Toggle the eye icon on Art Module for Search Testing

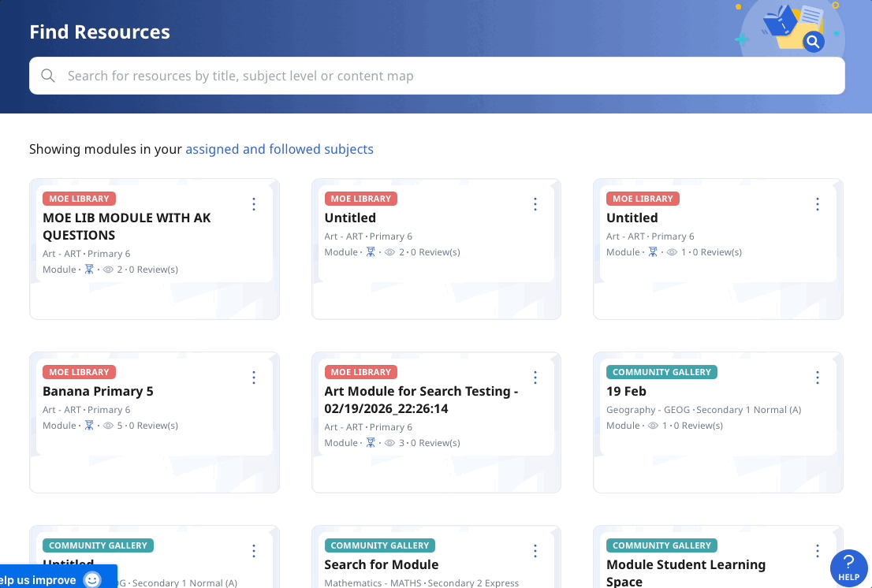coord(388,442)
